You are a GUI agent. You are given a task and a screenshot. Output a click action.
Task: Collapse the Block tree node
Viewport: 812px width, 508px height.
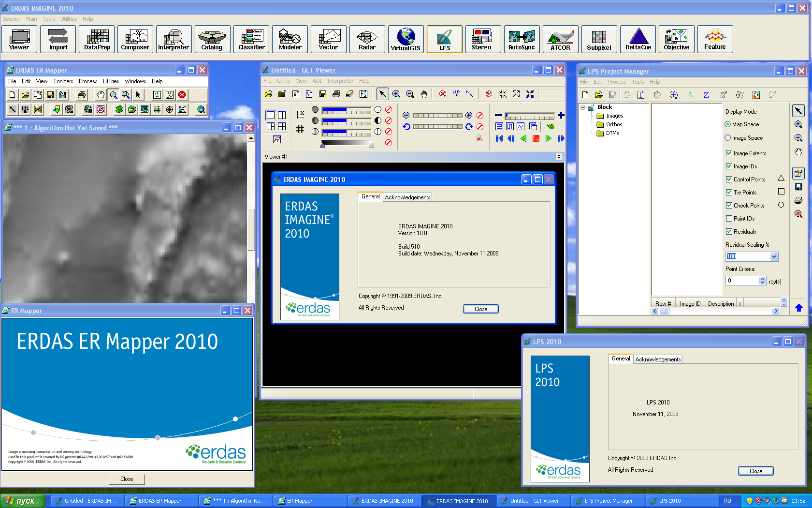click(x=583, y=107)
